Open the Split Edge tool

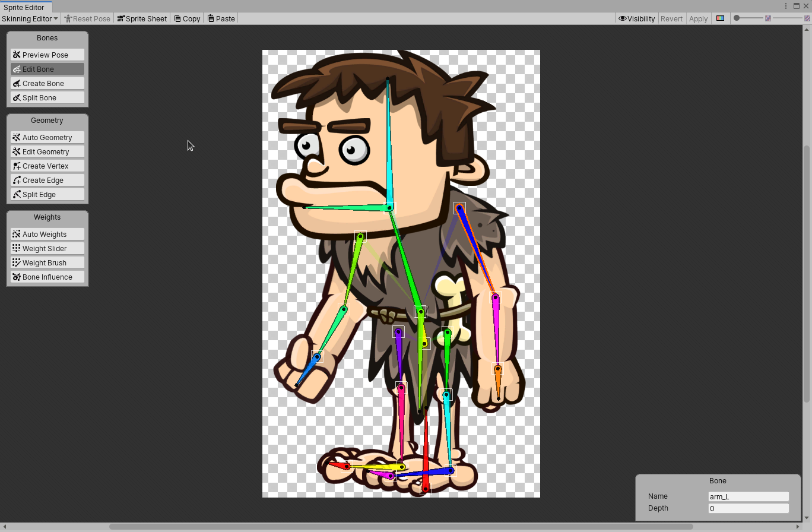point(47,194)
